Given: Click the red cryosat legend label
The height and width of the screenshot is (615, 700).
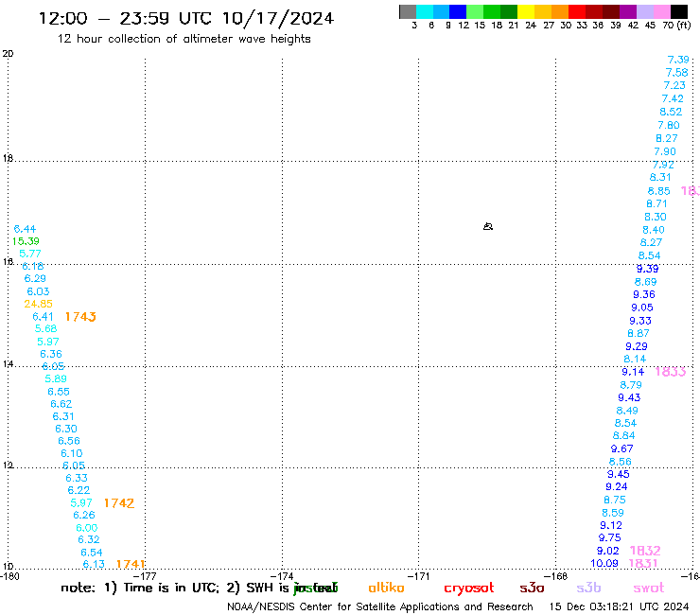Looking at the screenshot, I should pos(469,588).
